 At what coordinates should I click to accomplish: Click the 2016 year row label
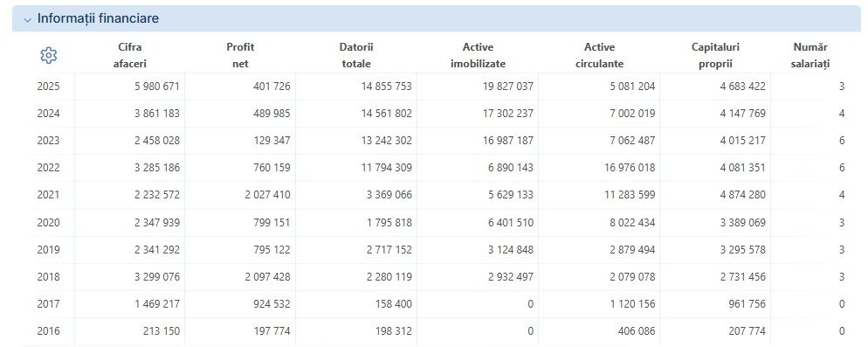point(48,331)
